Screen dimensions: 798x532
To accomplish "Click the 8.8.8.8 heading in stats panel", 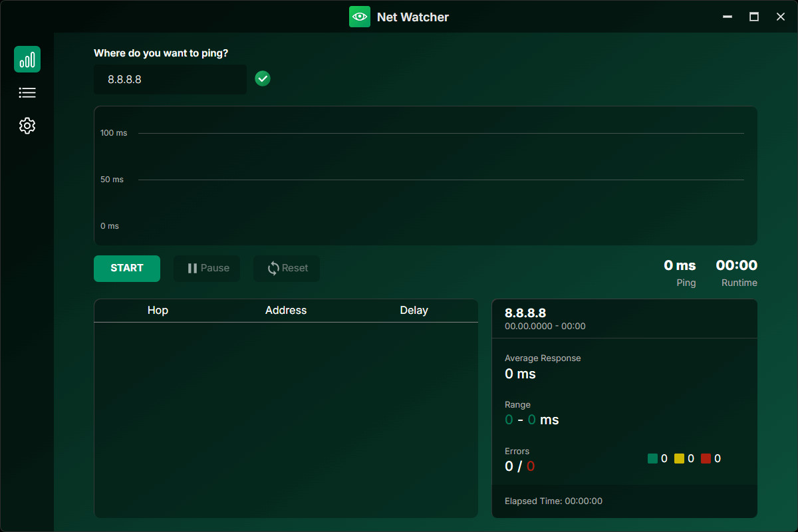I will coord(525,313).
